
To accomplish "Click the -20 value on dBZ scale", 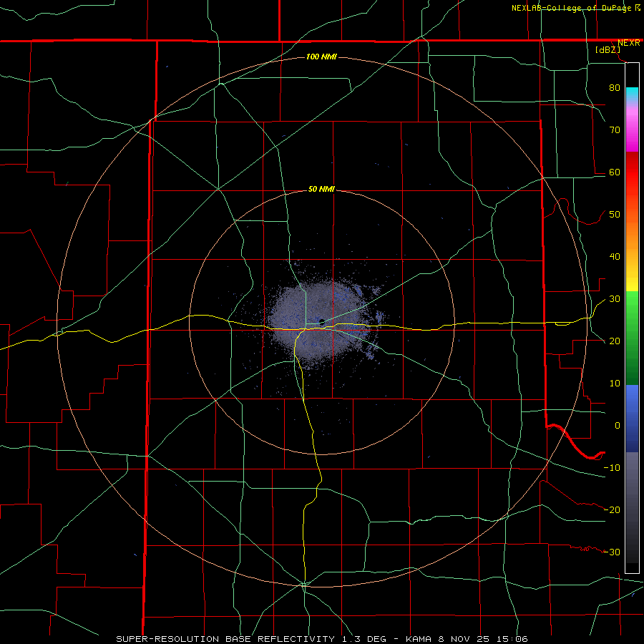I will (x=612, y=510).
